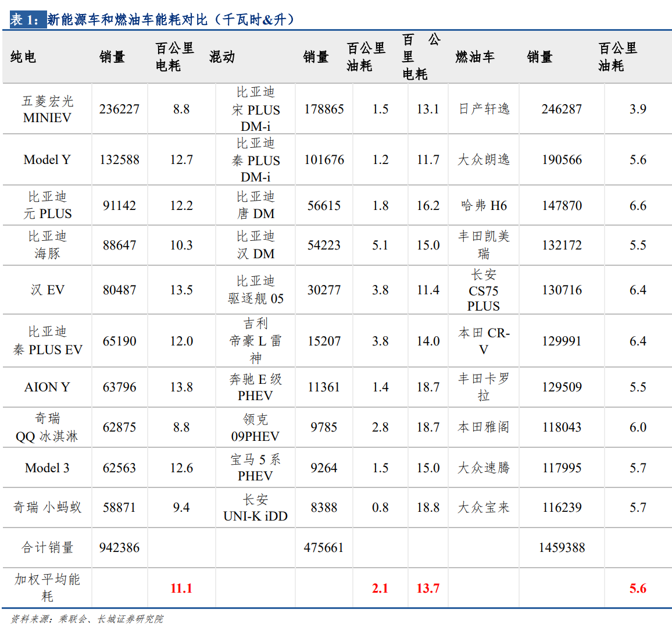Click the fuel car total 1459388
This screenshot has height=627, width=672.
(x=562, y=548)
